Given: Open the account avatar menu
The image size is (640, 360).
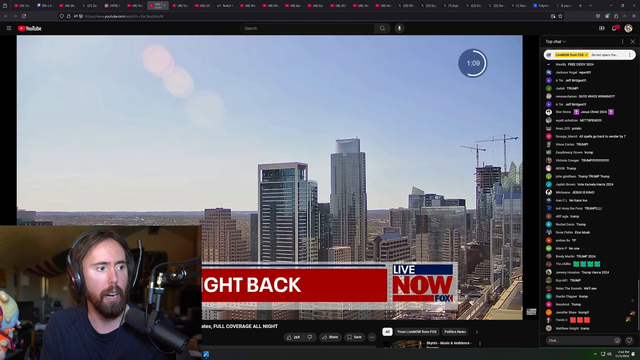Looking at the screenshot, I should [629, 28].
